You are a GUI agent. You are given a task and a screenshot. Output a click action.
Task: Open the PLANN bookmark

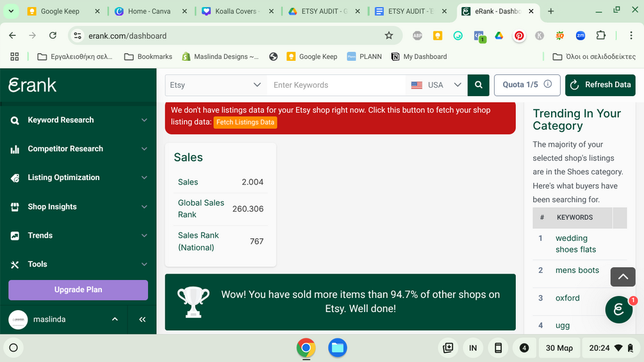pyautogui.click(x=365, y=56)
